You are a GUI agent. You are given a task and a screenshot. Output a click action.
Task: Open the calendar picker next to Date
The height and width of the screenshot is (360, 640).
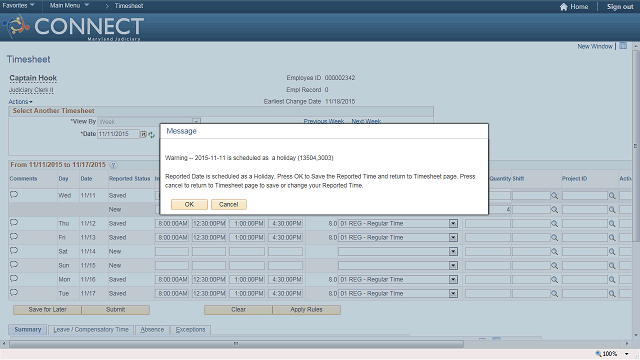144,134
